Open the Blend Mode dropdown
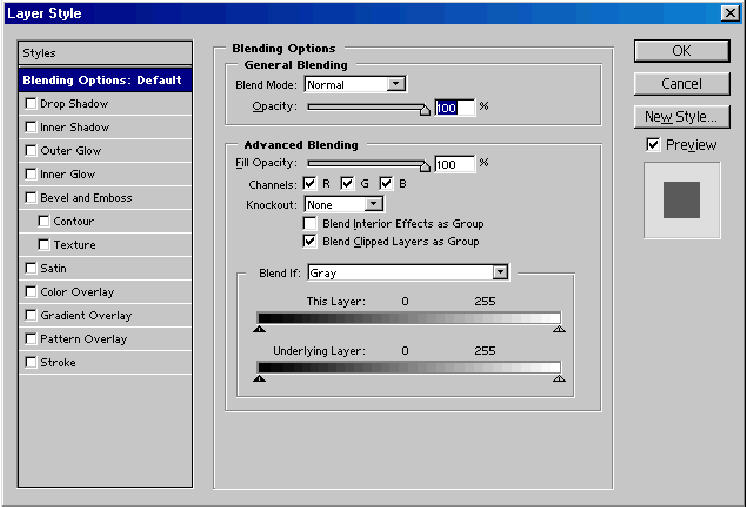Screen dimensions: 746x507 point(355,85)
